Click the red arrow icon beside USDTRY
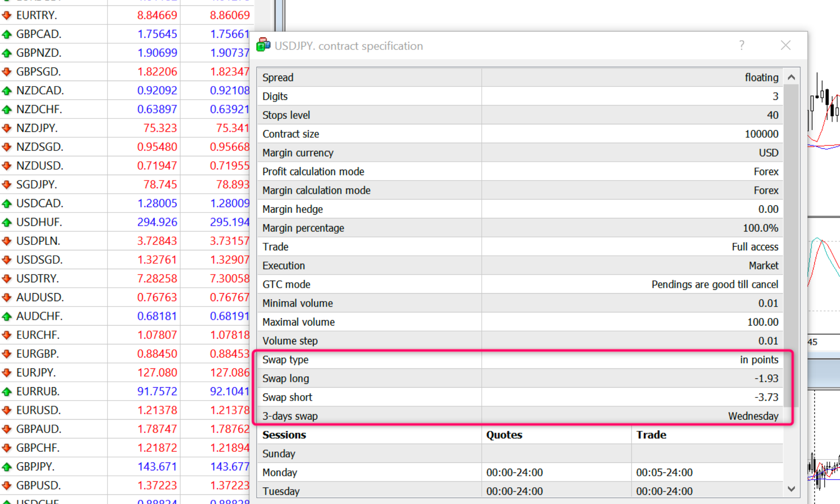 pyautogui.click(x=7, y=278)
